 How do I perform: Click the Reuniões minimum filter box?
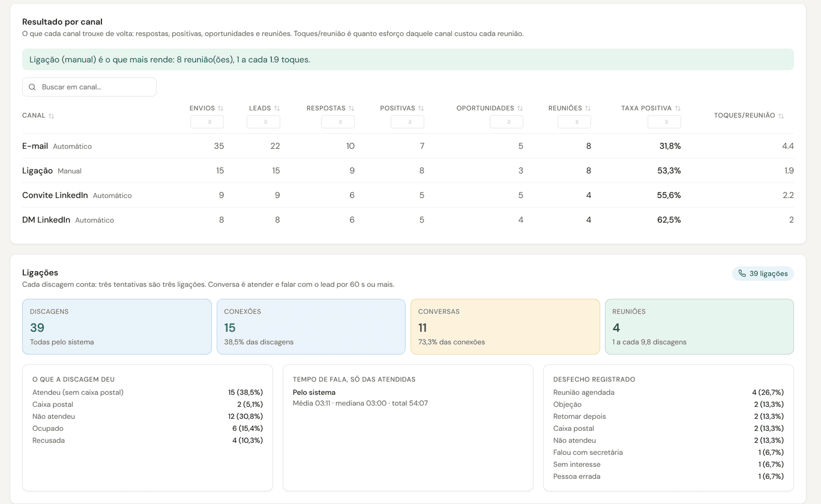click(574, 122)
